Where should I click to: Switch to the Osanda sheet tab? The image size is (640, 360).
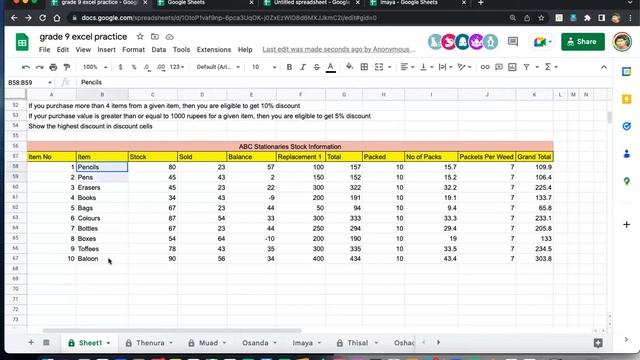tap(259, 343)
